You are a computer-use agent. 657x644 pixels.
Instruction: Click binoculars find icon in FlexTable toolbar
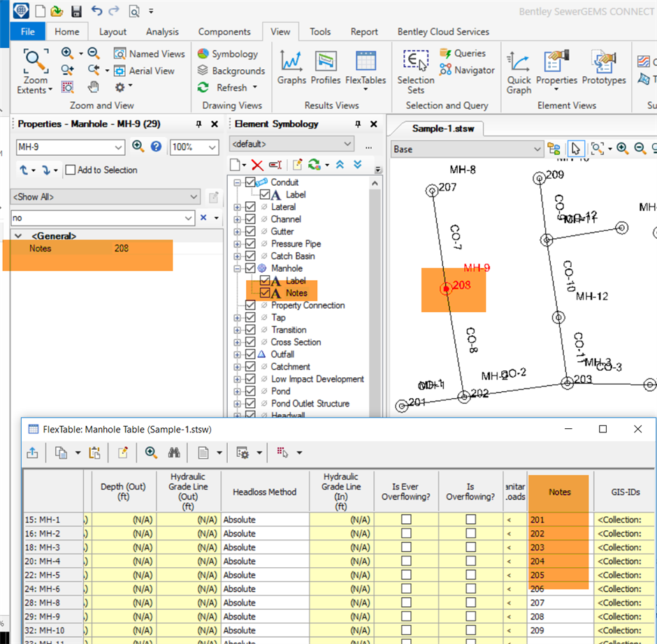[174, 452]
